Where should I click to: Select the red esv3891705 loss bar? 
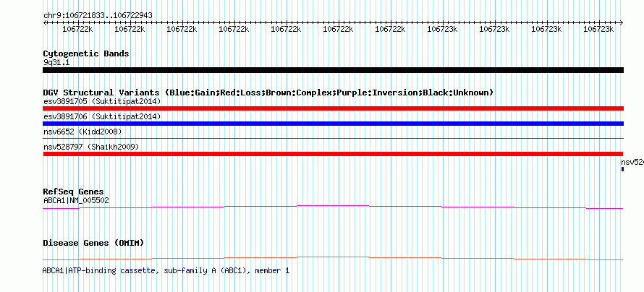[333, 108]
